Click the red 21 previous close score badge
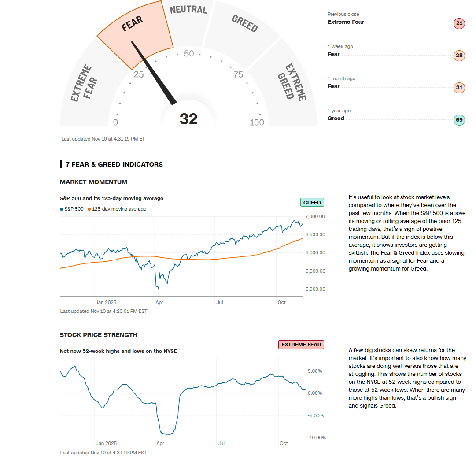Viewport: 476px width, 460px height. 459,23
